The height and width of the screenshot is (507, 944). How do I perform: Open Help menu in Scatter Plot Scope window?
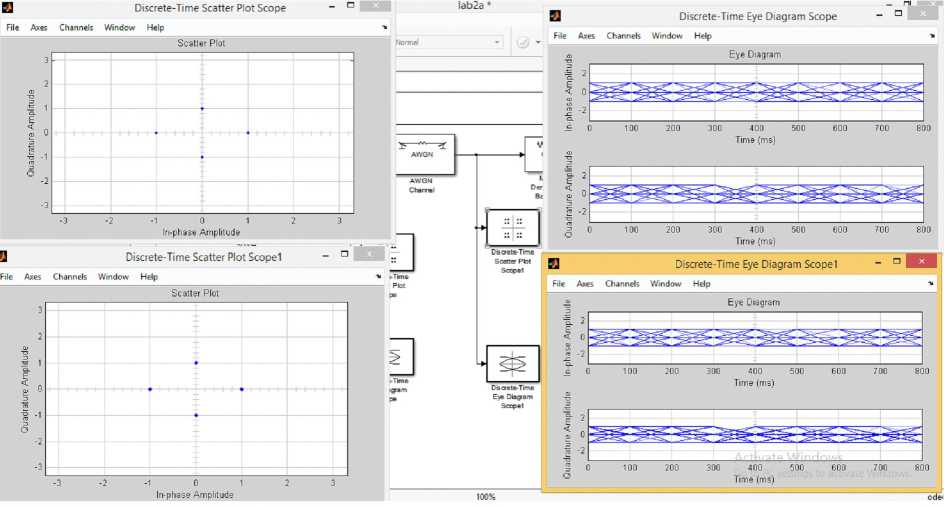(155, 28)
